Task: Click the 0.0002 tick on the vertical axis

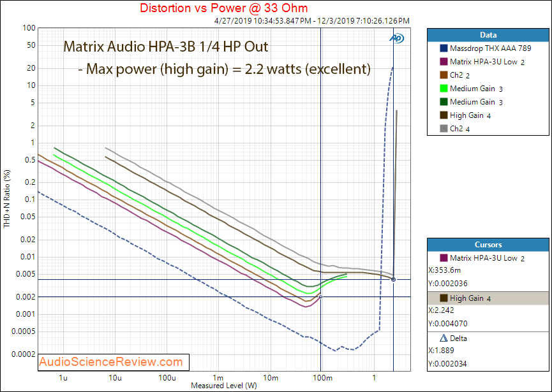Action: click(x=24, y=354)
